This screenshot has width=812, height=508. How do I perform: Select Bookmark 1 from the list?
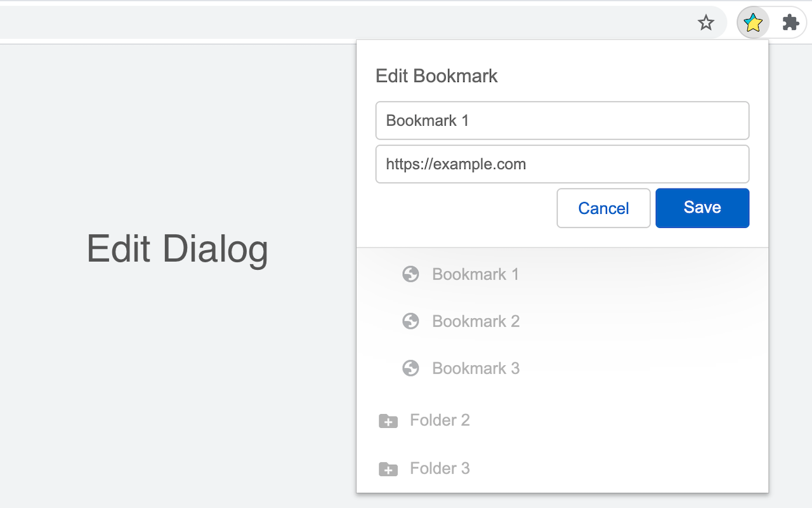[x=475, y=274]
